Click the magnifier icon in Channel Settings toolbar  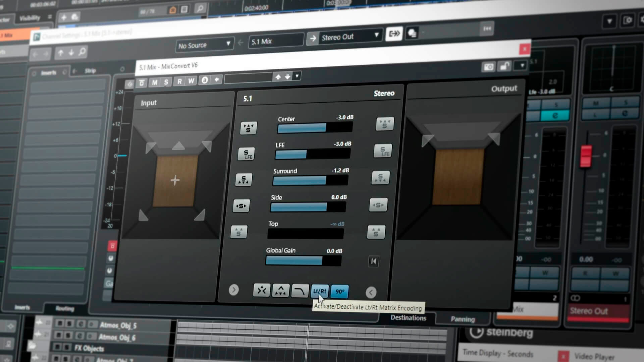[82, 52]
